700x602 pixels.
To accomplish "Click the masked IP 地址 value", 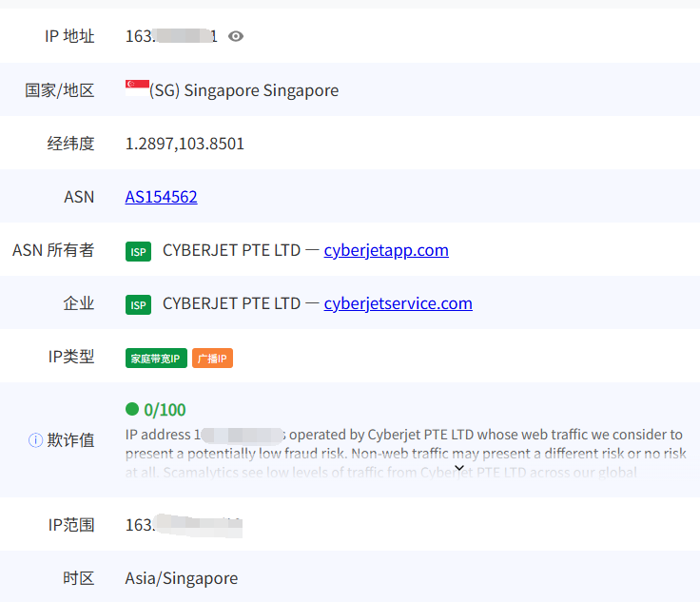I will pyautogui.click(x=171, y=36).
